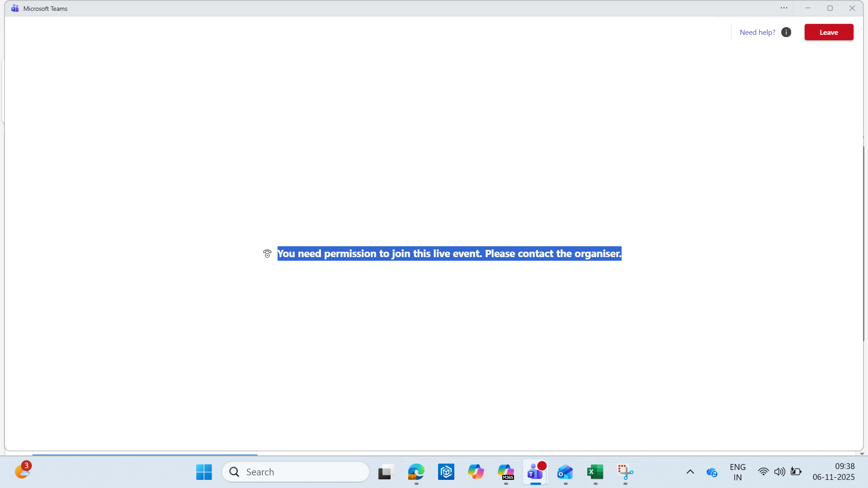Open Task View from taskbar
Image resolution: width=868 pixels, height=488 pixels.
pos(386,472)
